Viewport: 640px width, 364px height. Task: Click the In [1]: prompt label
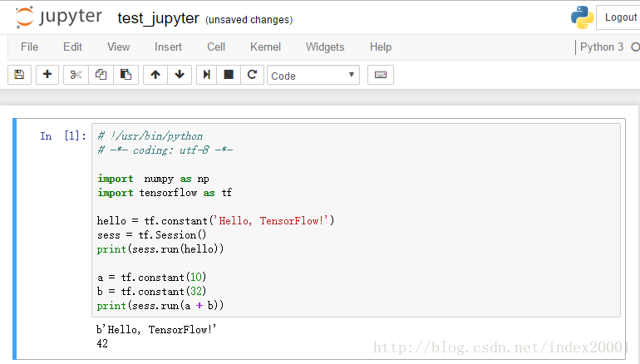tap(63, 136)
